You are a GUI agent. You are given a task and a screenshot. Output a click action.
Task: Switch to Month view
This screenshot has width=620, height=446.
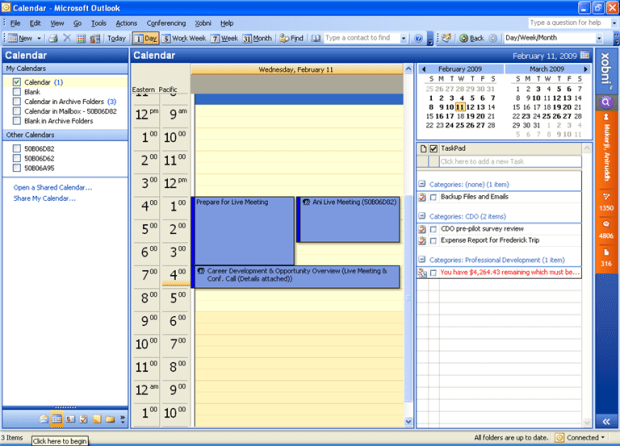(257, 38)
